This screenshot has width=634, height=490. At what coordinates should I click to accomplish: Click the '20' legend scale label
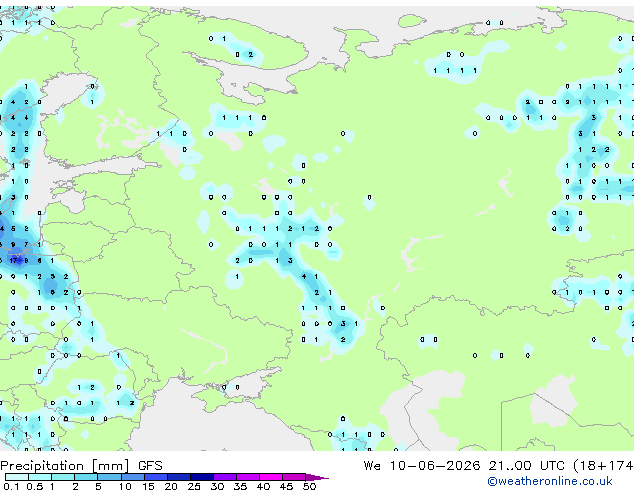(171, 486)
